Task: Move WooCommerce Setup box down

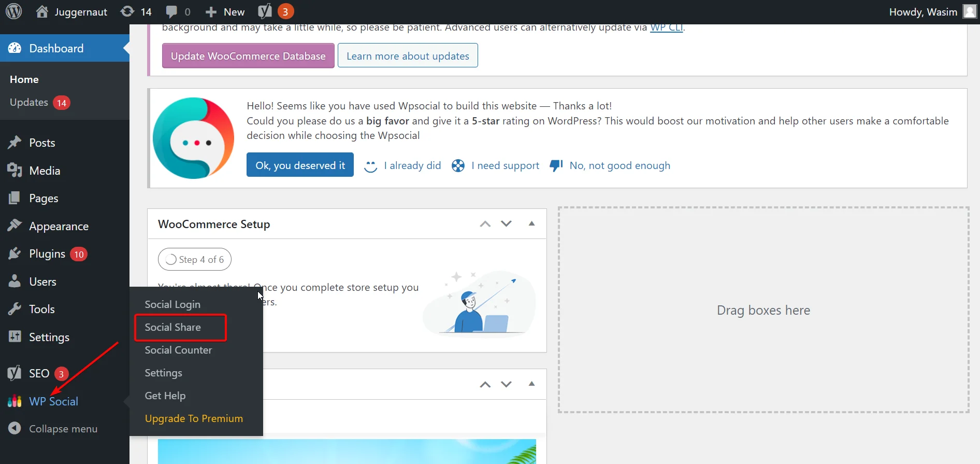Action: pyautogui.click(x=506, y=224)
